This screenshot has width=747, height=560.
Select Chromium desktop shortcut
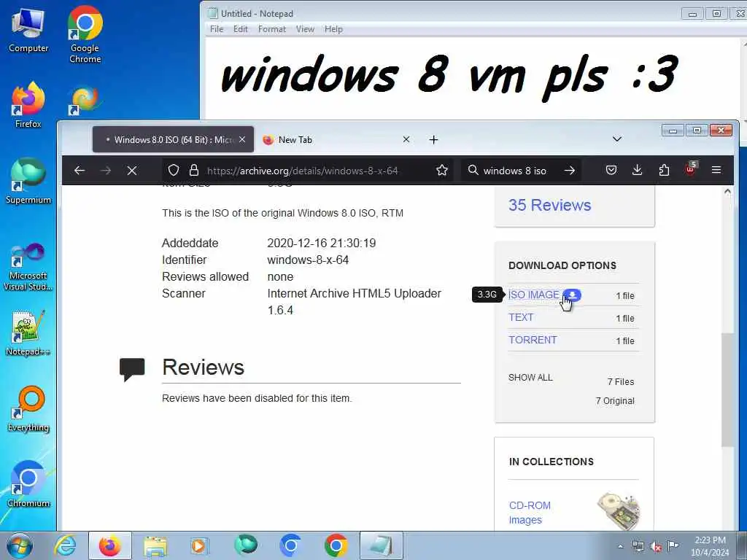(28, 484)
